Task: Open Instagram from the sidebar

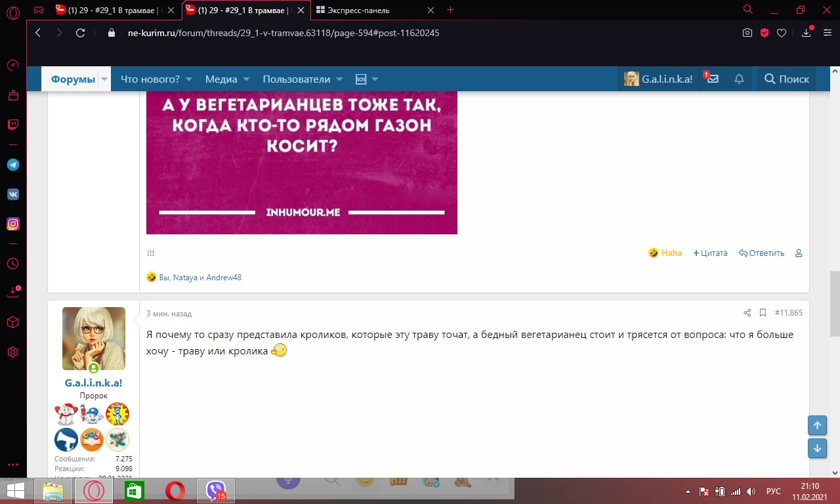Action: click(12, 223)
